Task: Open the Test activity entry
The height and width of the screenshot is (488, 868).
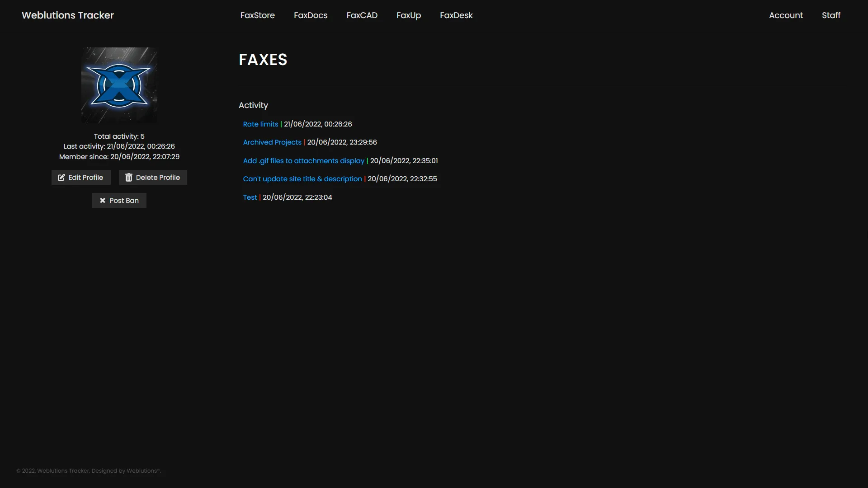Action: (250, 197)
